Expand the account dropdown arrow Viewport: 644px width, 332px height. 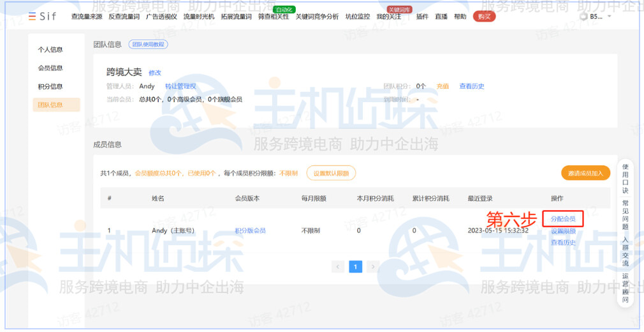click(x=609, y=17)
